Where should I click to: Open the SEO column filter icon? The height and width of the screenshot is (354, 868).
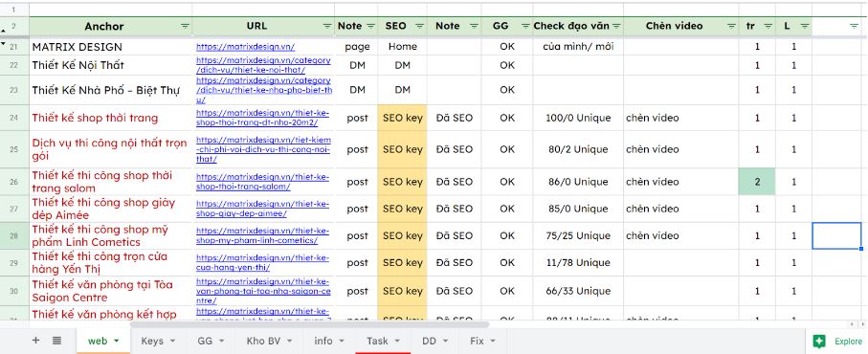tap(419, 27)
